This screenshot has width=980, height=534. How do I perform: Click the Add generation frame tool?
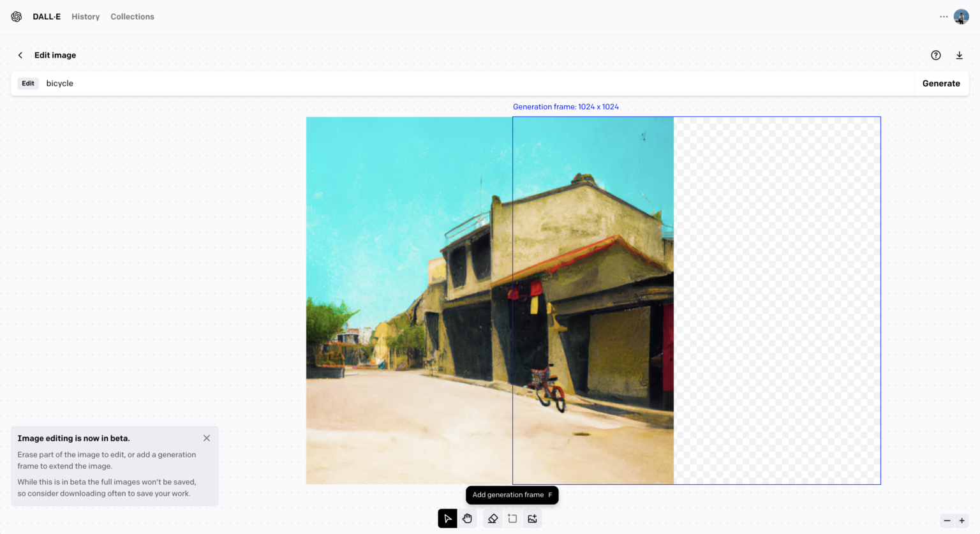click(x=512, y=519)
